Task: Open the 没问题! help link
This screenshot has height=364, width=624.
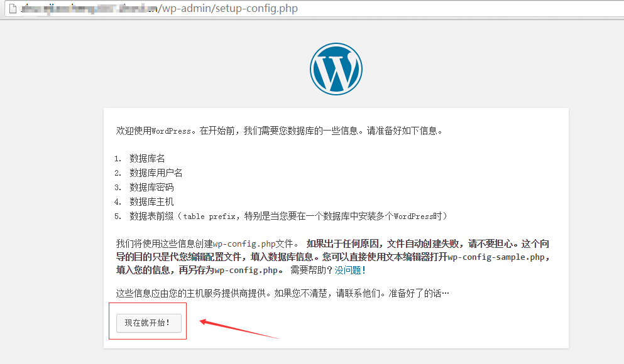Action: coord(350,270)
